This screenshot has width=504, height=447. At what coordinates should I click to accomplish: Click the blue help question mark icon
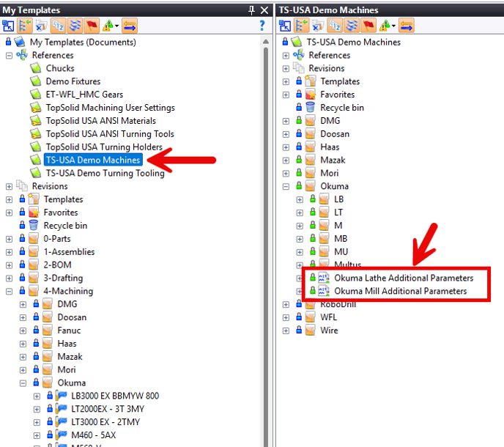262,26
